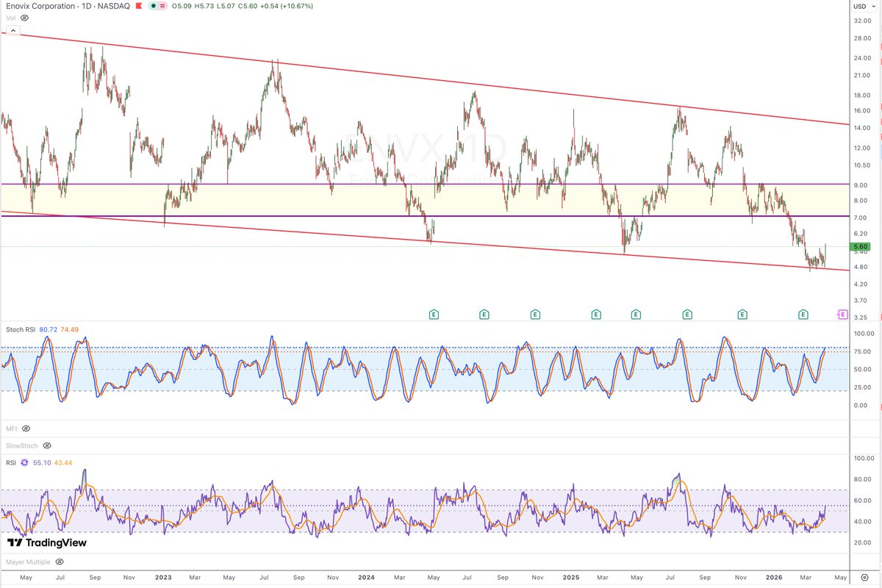Click the 20.00 RSI scale label
Screen dimensions: 882x588
tap(862, 542)
